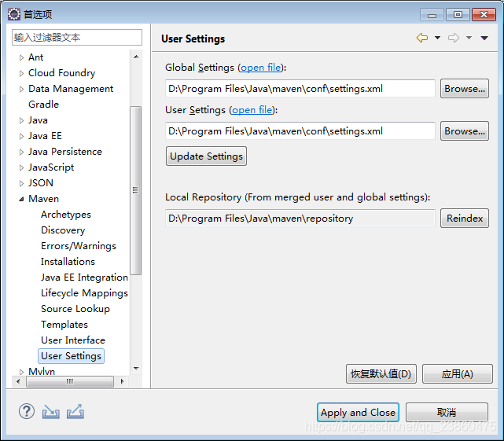
Task: Expand the Data Management node
Action: click(x=21, y=89)
